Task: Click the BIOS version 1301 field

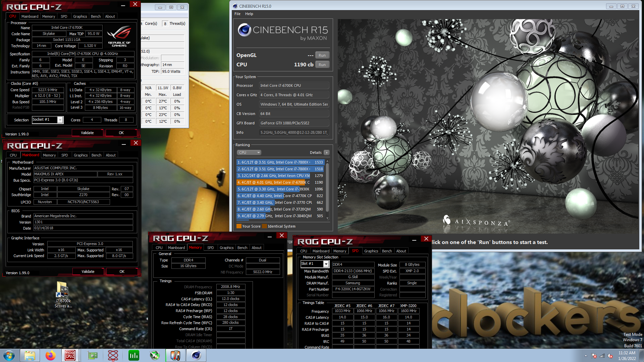Action: click(83, 222)
